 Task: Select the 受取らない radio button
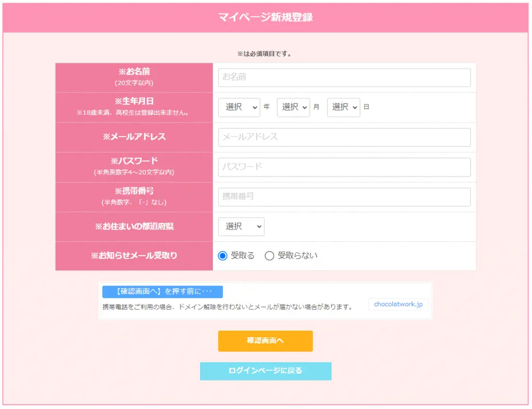point(268,255)
